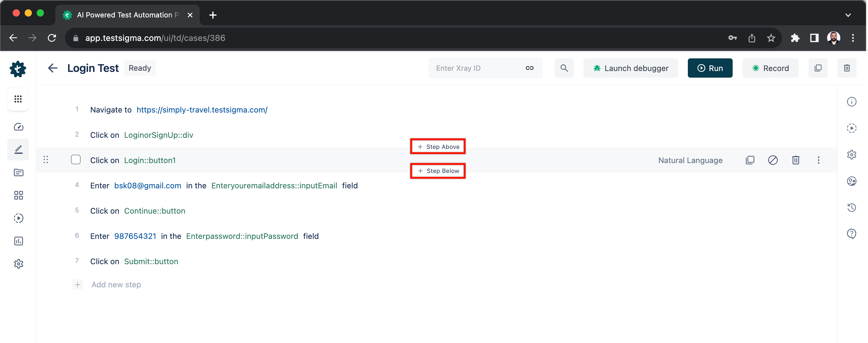Viewport: 868px width, 343px height.
Task: Click drag handle of Login::button1 step
Action: [46, 160]
